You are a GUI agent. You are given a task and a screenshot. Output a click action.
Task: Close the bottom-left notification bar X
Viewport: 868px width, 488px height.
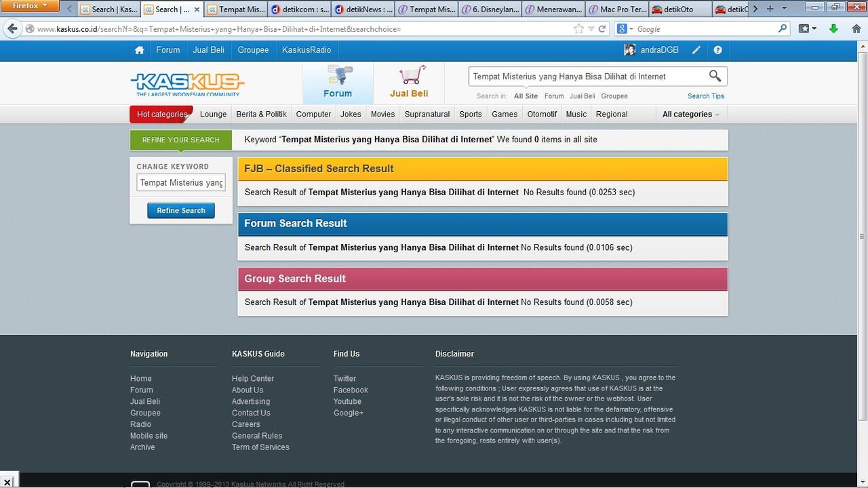(7, 481)
